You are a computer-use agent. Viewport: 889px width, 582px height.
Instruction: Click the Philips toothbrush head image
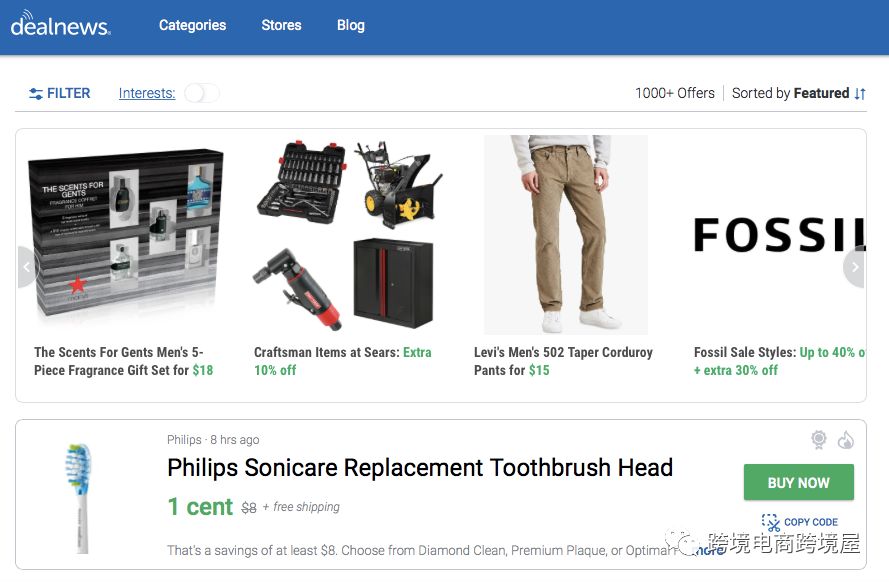click(79, 498)
